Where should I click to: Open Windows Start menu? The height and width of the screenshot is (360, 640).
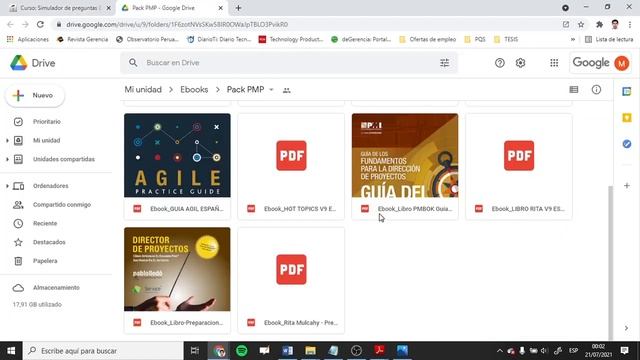tap(11, 351)
